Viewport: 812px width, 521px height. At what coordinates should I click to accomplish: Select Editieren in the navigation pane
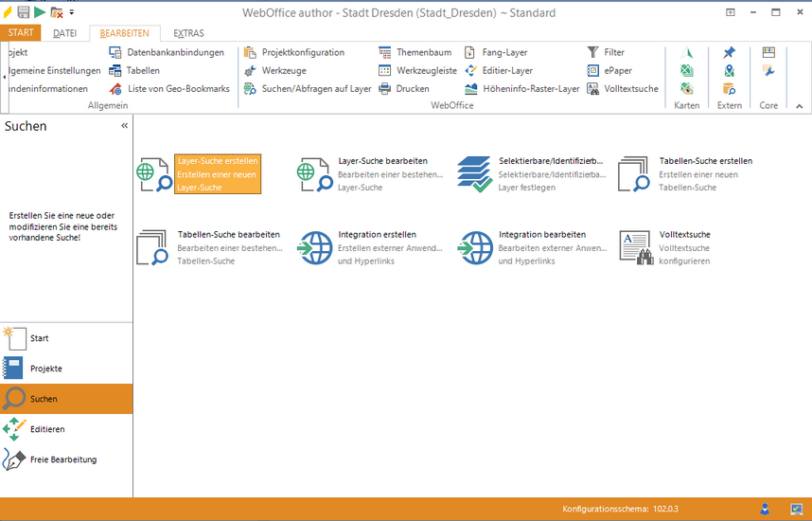coord(47,429)
